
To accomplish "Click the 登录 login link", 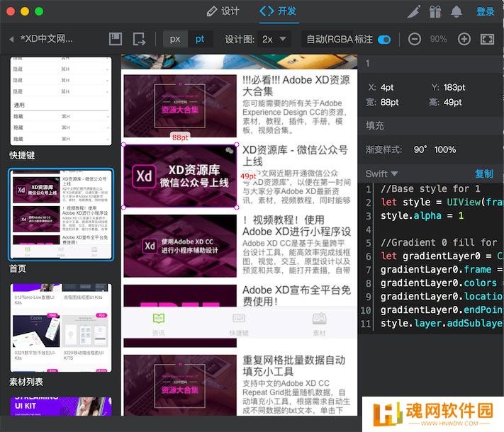I will click(x=486, y=11).
